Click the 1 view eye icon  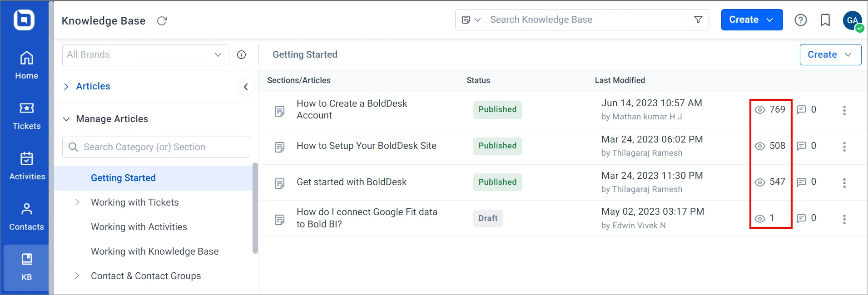click(x=760, y=219)
